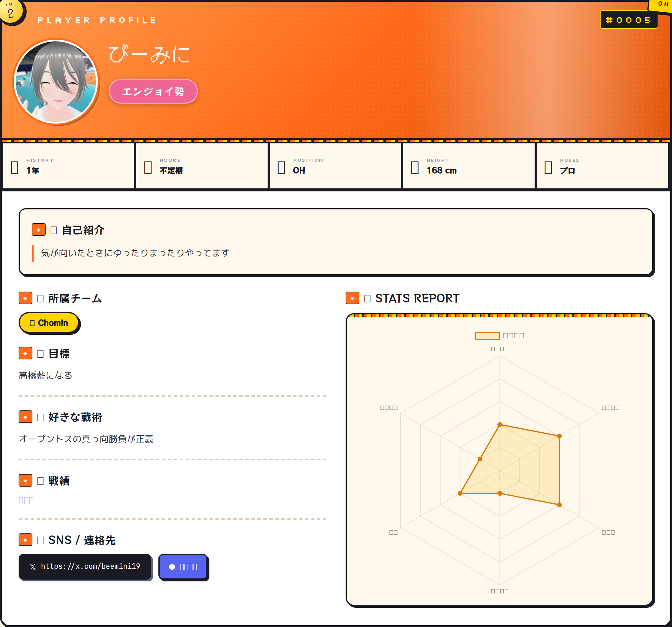Open the x.com/beemini19 link
Image resolution: width=672 pixels, height=627 pixels.
pyautogui.click(x=85, y=566)
